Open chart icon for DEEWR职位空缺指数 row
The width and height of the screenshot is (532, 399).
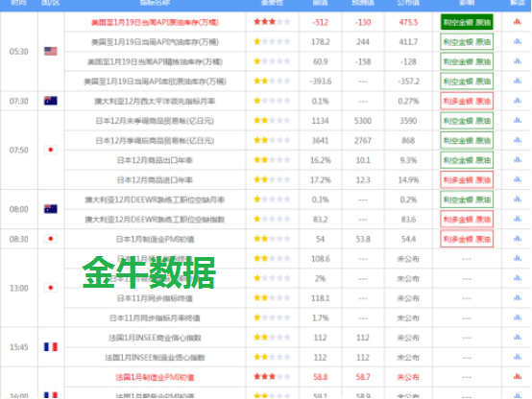coord(518,219)
